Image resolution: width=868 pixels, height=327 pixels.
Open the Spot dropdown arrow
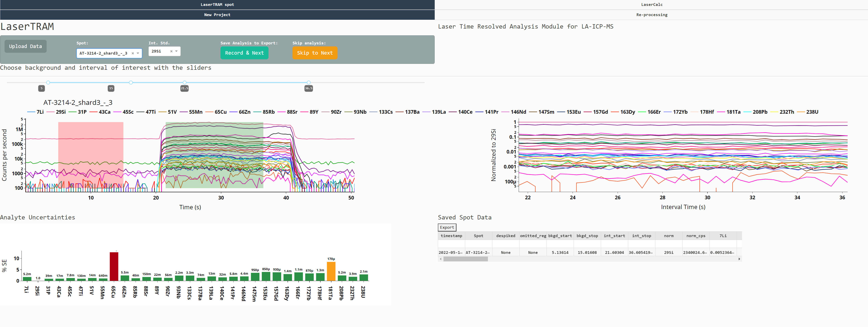click(x=138, y=53)
